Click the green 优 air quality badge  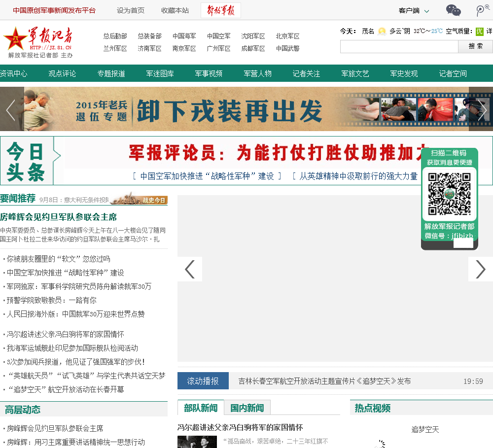tap(479, 31)
